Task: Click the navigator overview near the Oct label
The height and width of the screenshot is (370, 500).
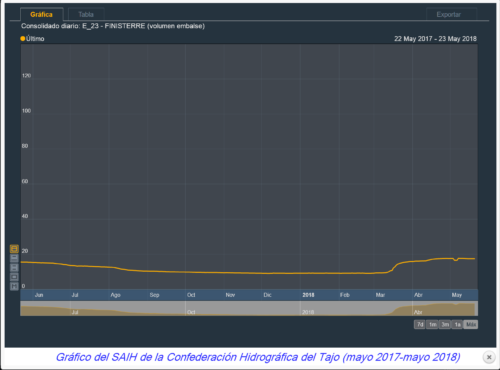Action: click(x=191, y=312)
